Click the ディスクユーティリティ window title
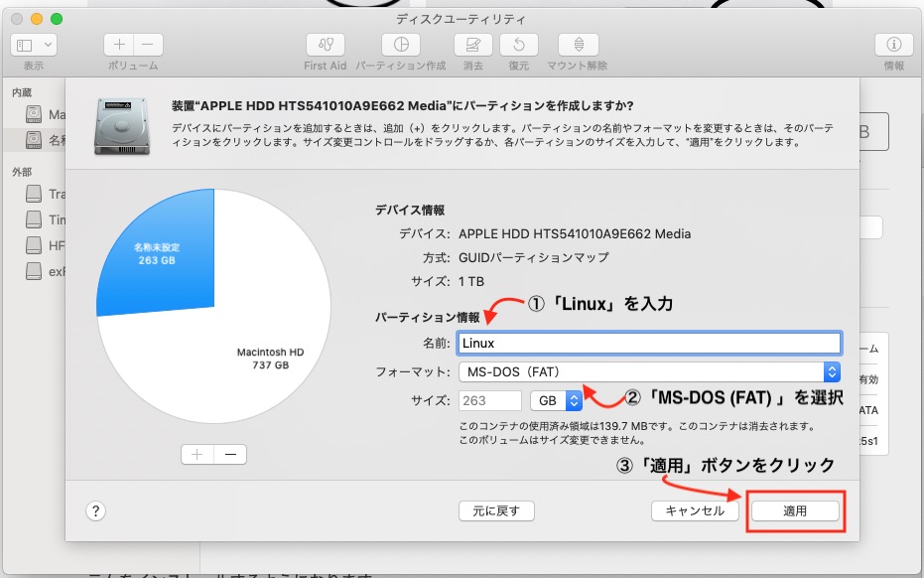The image size is (924, 578). [461, 19]
